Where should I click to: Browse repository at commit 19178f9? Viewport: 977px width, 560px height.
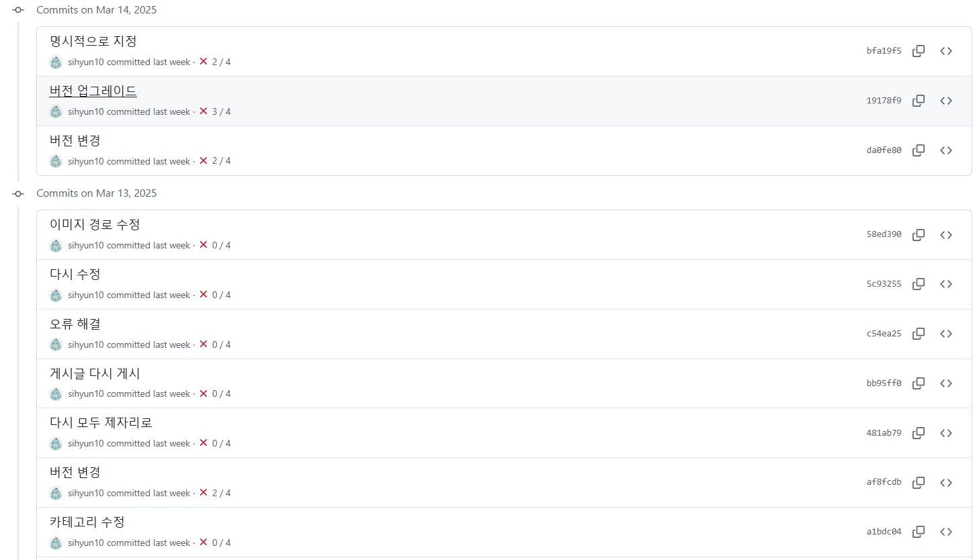(x=946, y=101)
